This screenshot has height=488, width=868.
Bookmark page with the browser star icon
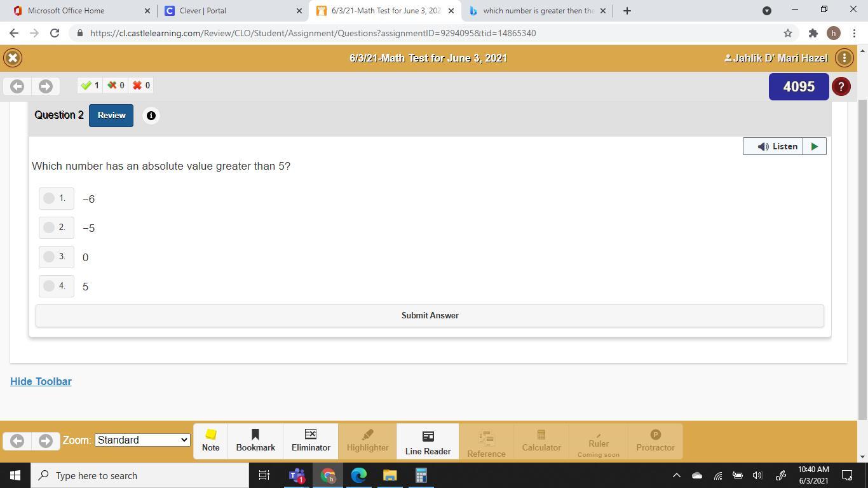tap(787, 33)
